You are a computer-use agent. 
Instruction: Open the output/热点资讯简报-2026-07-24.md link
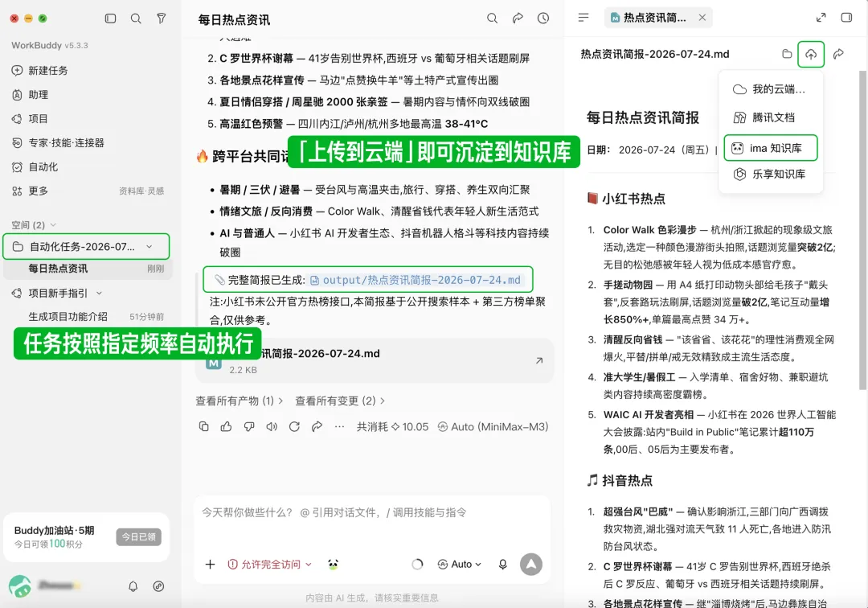click(x=416, y=280)
